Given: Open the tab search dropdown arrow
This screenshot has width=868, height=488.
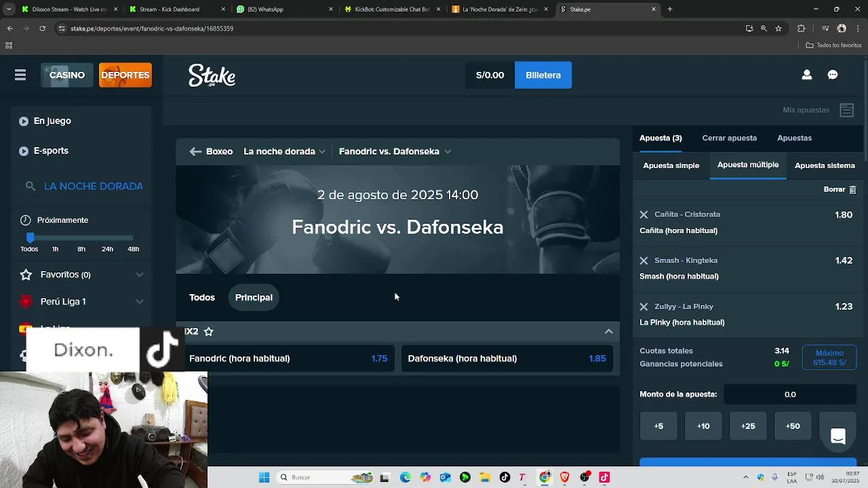Looking at the screenshot, I should (x=9, y=9).
